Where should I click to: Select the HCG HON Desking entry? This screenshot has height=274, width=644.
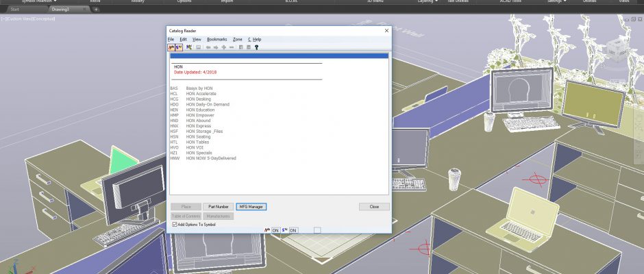click(x=190, y=99)
